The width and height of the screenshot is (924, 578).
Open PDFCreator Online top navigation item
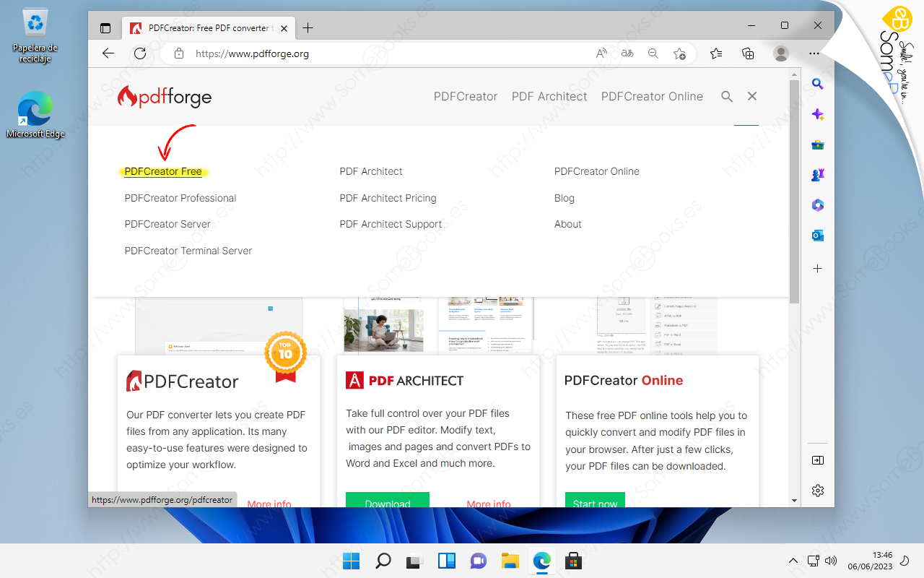(x=652, y=96)
